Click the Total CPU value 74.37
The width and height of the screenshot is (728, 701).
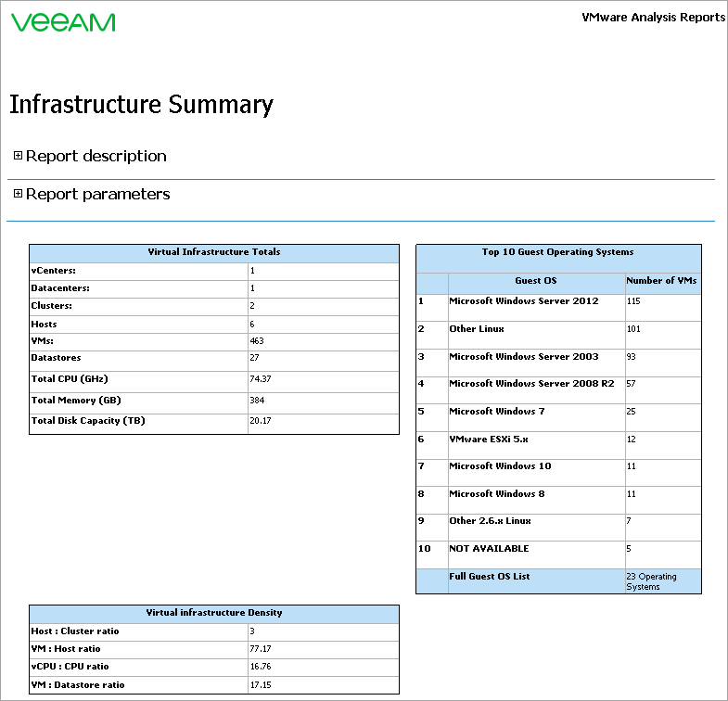coord(261,379)
